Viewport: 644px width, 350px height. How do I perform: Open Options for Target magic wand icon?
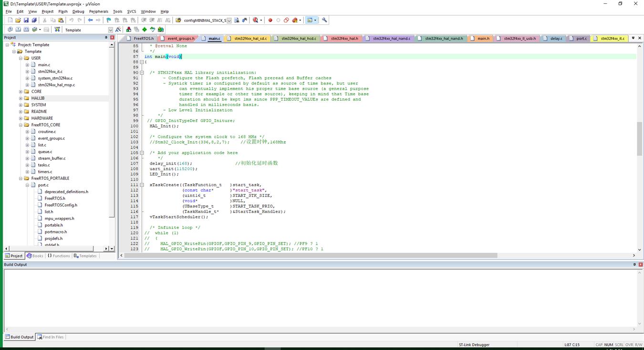click(118, 30)
